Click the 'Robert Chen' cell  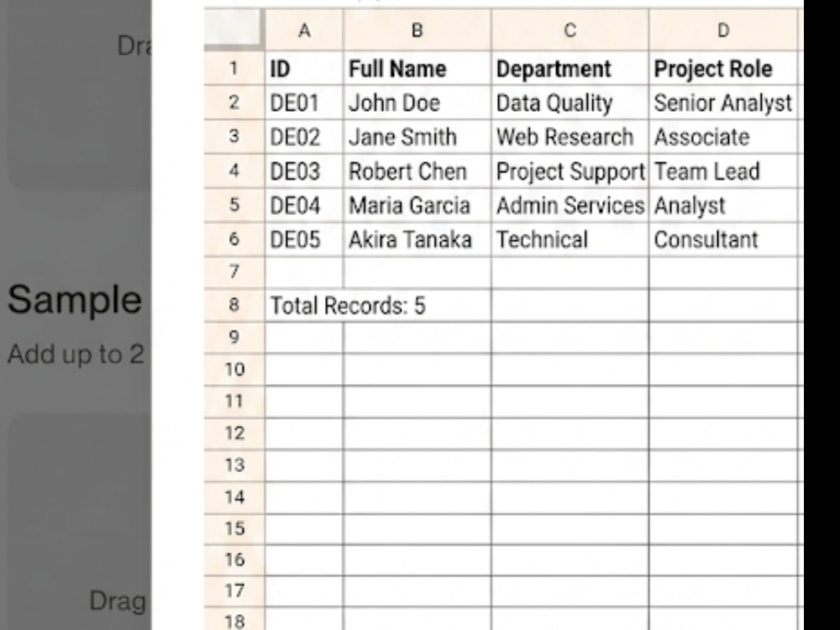pos(417,171)
